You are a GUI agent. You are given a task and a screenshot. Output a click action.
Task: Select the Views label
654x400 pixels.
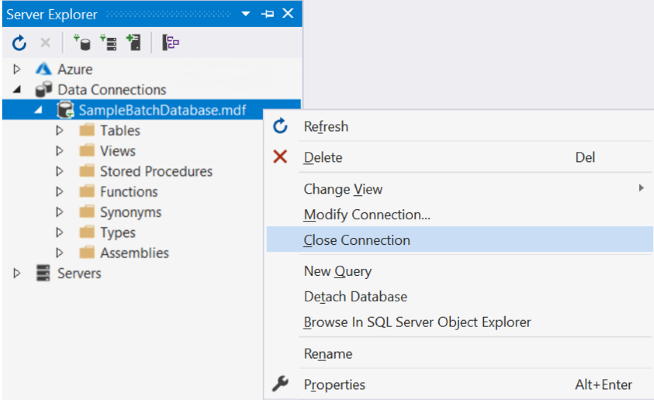point(118,151)
